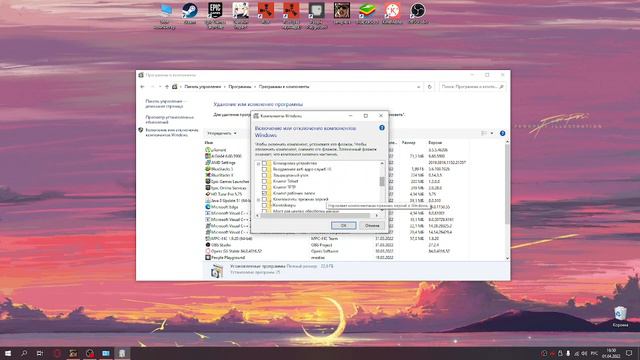Open Task View on taskbar
Viewport: 640px width, 360px height.
40,353
